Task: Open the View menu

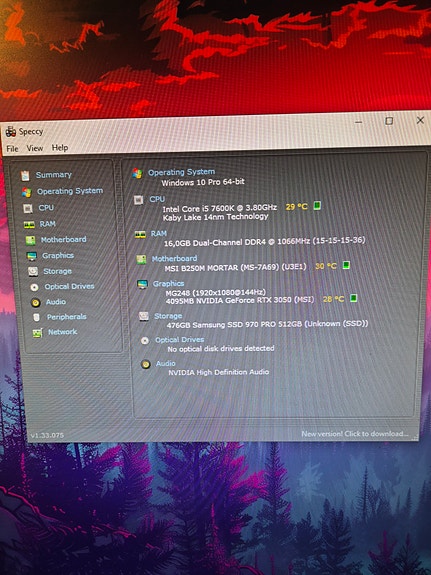Action: point(34,148)
